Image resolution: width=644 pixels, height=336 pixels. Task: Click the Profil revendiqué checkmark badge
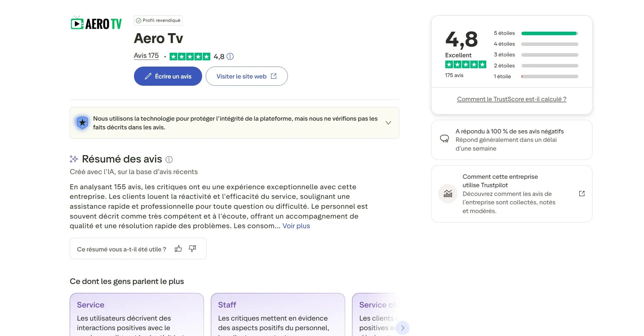[x=158, y=20]
